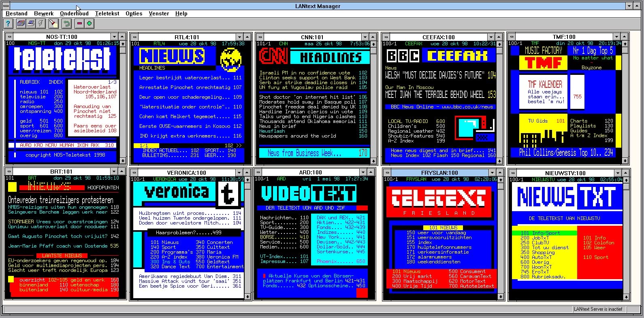Open the BRT:101 window control menu
Viewport: 644px width, 318px height.
(10, 172)
